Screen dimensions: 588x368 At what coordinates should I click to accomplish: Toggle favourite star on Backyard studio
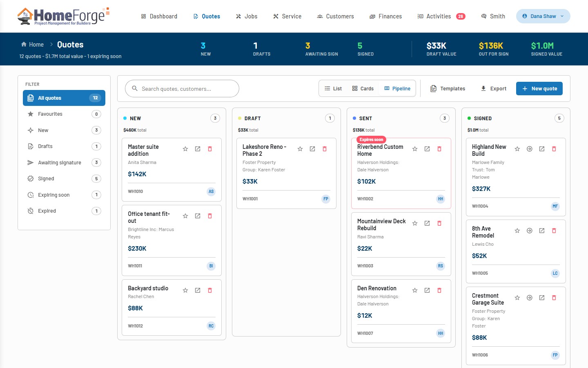click(x=185, y=290)
